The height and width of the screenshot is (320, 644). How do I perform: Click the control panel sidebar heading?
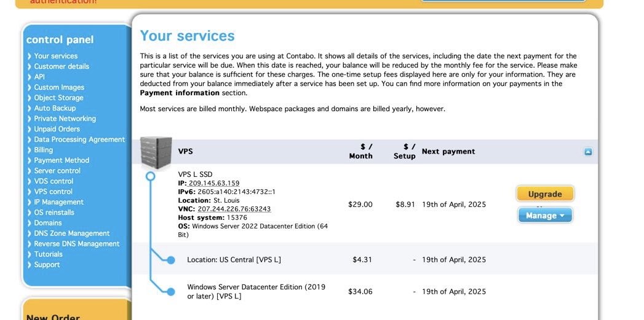[x=60, y=40]
